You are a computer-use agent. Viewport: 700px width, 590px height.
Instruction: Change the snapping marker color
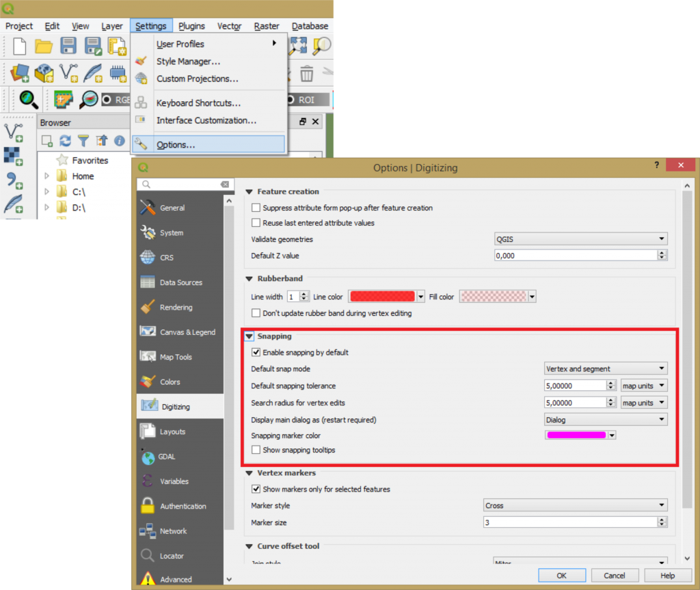[x=576, y=435]
